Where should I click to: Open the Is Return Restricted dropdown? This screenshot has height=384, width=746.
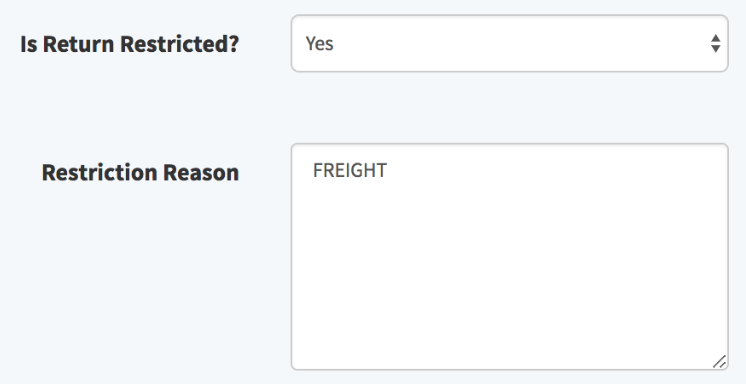(510, 43)
